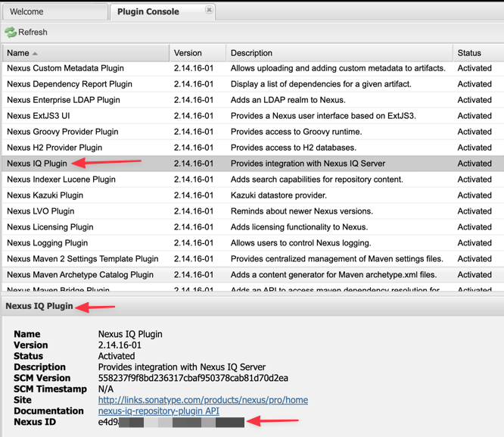Select the Plugin Console tab
Screen dimensions: 504x437
click(148, 12)
